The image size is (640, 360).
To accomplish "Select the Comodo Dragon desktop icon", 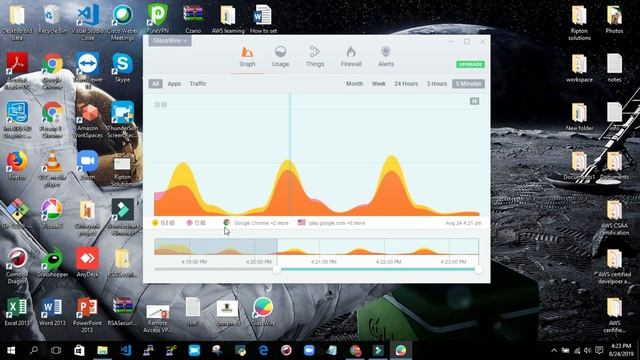I will (x=17, y=265).
